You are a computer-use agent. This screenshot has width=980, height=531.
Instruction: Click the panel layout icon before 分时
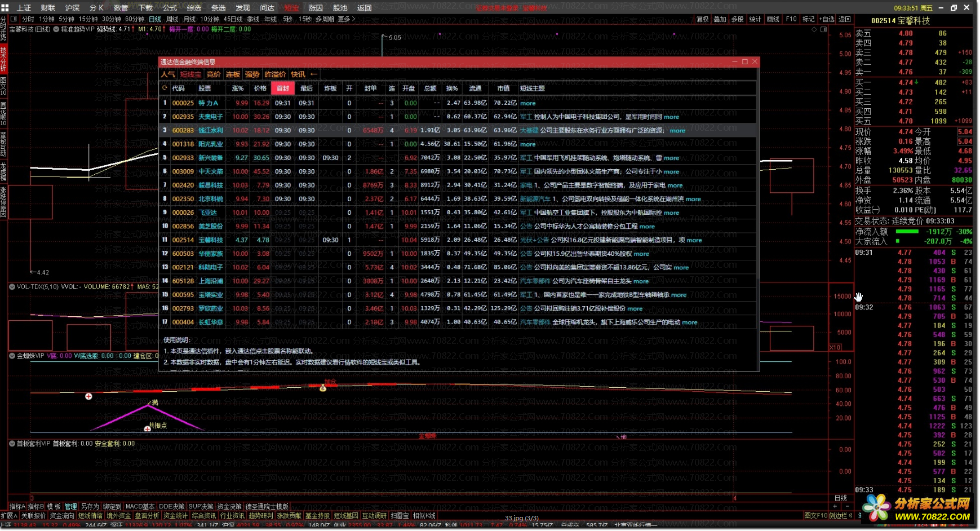14,19
